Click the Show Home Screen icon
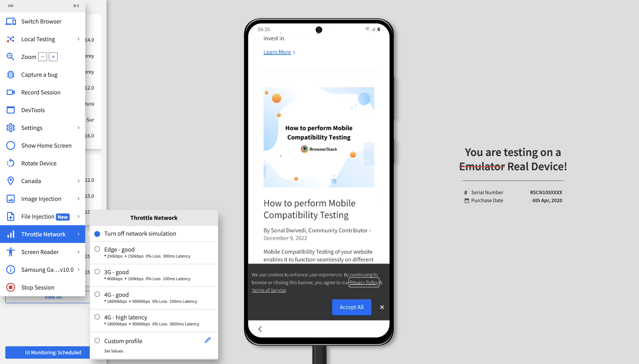The image size is (639, 364). [10, 145]
